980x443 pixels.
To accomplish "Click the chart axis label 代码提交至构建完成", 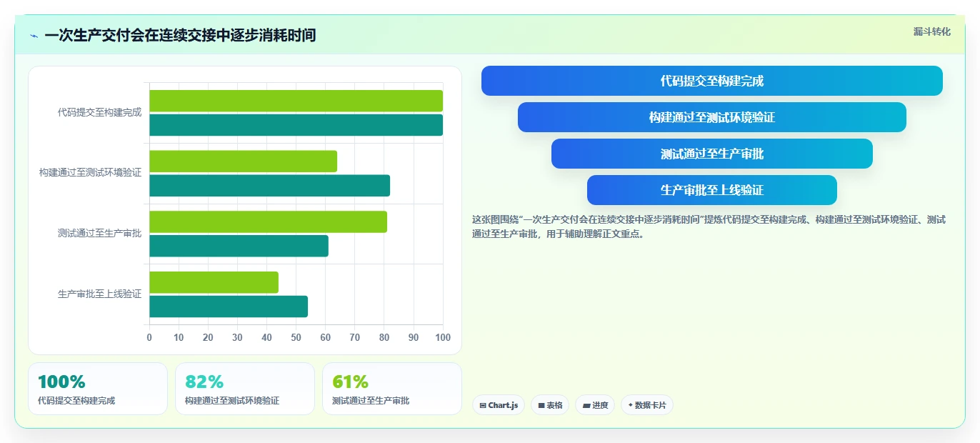I will [x=99, y=112].
